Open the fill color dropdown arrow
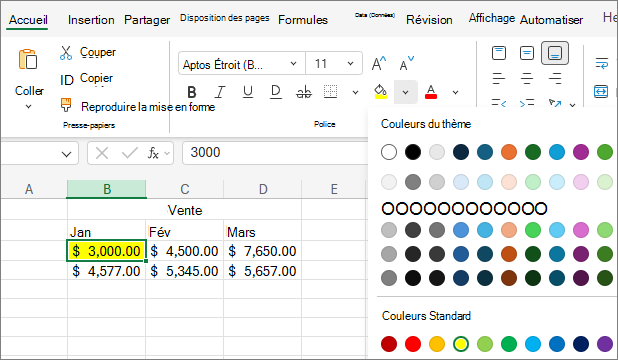Image resolution: width=618 pixels, height=360 pixels. tap(406, 93)
